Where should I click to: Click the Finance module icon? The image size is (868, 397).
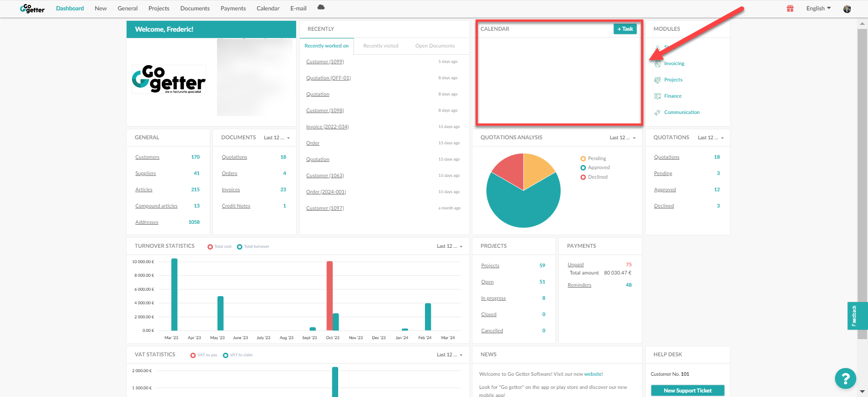point(657,96)
